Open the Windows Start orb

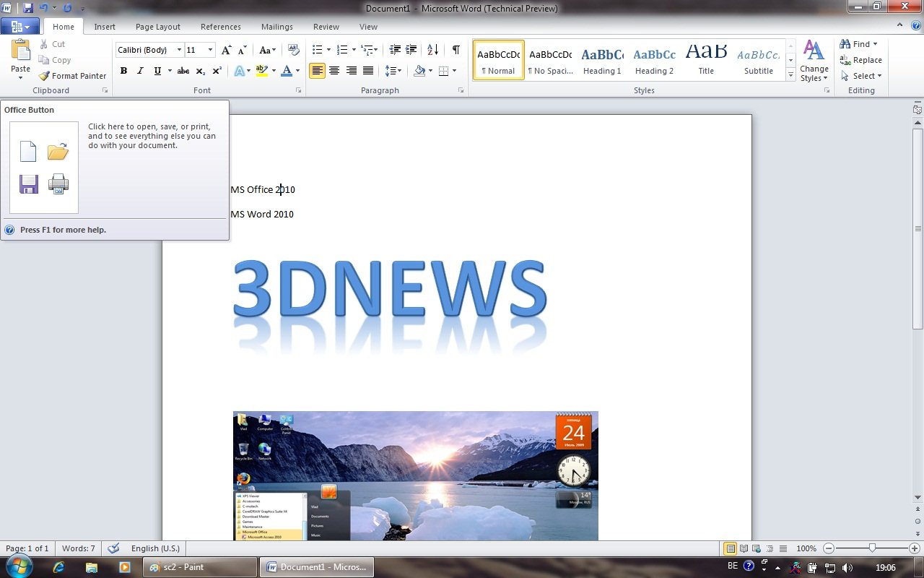pyautogui.click(x=19, y=566)
